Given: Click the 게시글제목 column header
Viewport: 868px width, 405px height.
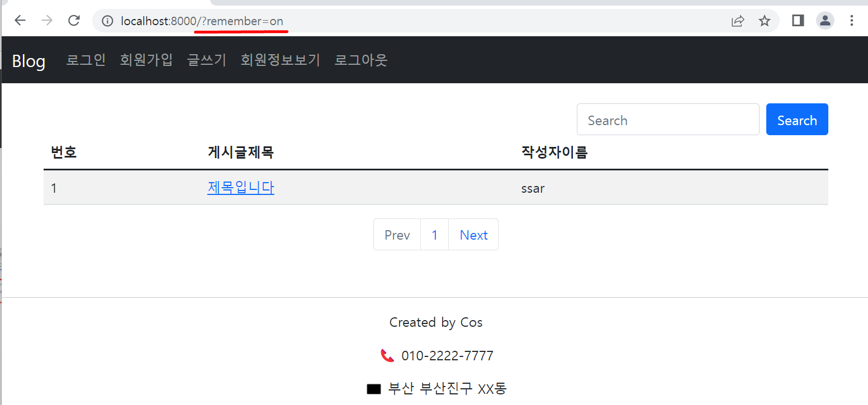Looking at the screenshot, I should pyautogui.click(x=240, y=152).
